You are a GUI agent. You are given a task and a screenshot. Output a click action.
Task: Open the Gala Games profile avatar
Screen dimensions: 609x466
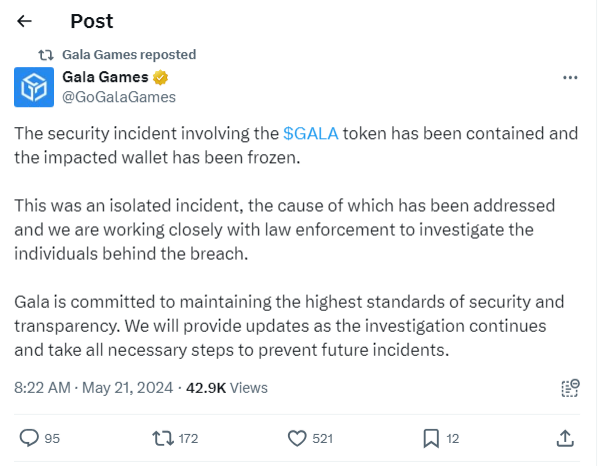(x=33, y=87)
